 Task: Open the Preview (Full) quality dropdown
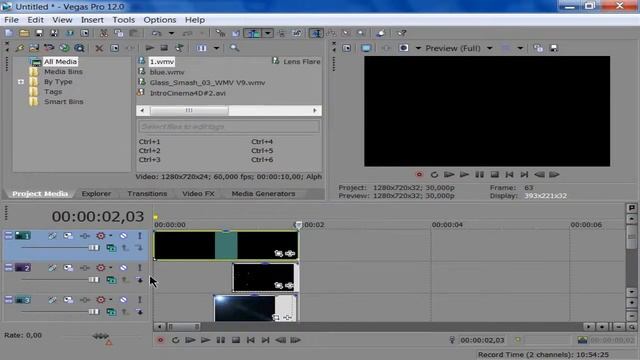(489, 48)
